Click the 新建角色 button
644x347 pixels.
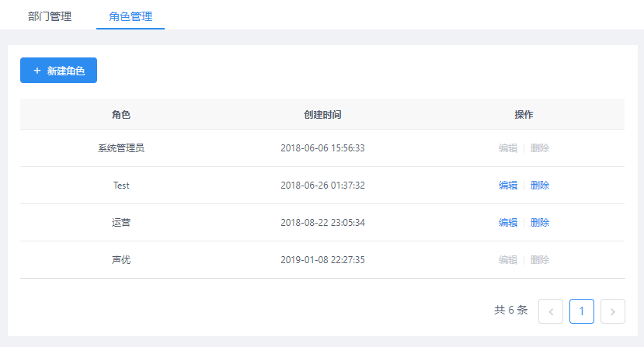click(x=58, y=71)
